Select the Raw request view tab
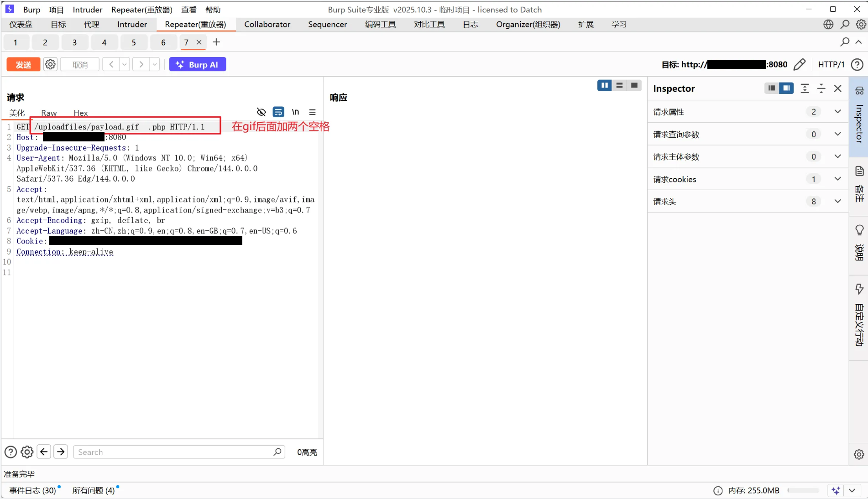 click(x=49, y=113)
